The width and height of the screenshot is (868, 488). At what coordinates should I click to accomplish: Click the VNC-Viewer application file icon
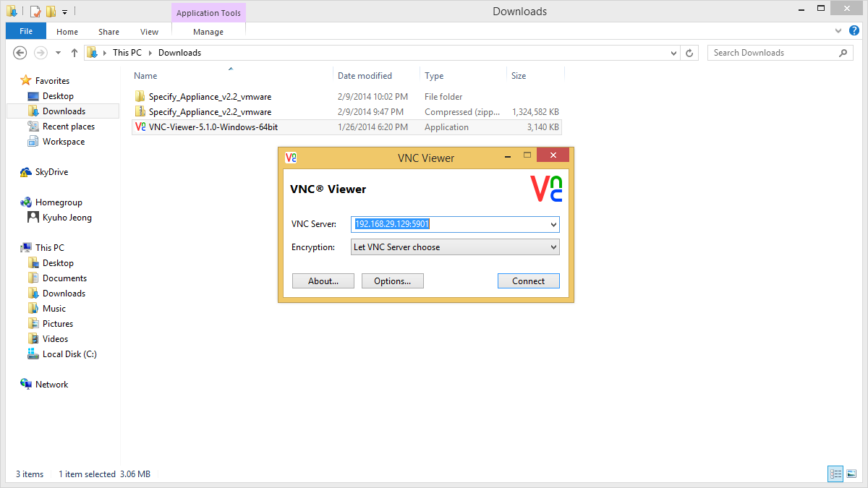click(x=140, y=127)
